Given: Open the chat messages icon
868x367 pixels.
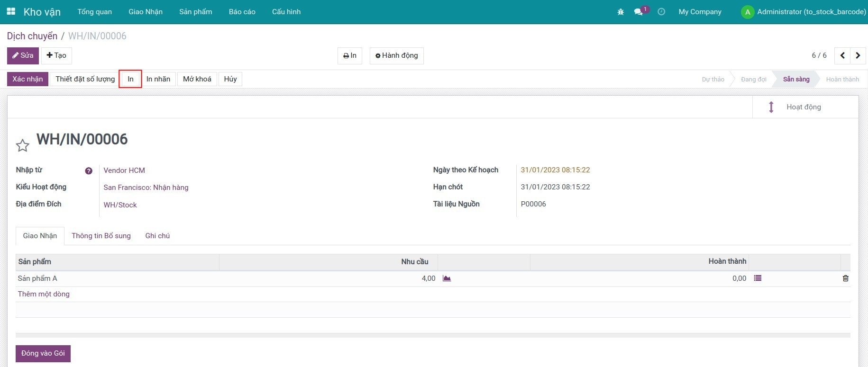Looking at the screenshot, I should [x=639, y=12].
